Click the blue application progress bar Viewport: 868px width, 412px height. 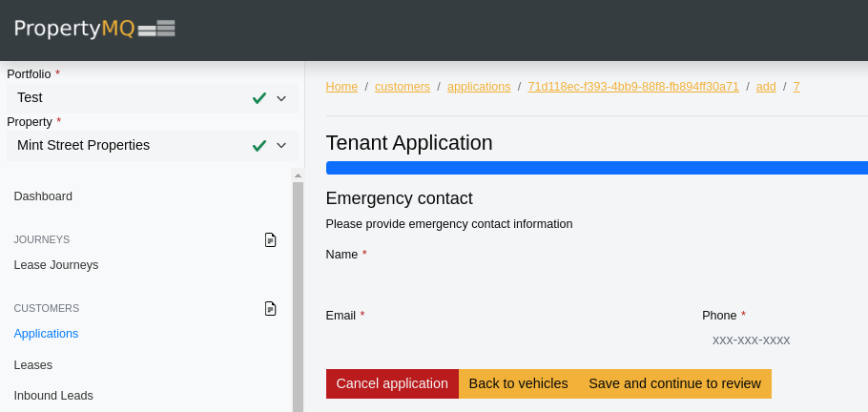596,168
